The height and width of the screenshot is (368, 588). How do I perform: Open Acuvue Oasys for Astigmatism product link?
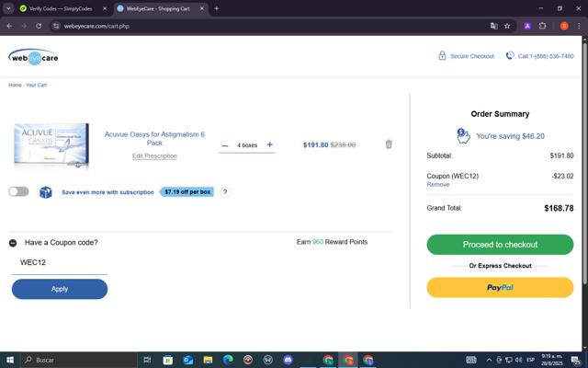[154, 138]
